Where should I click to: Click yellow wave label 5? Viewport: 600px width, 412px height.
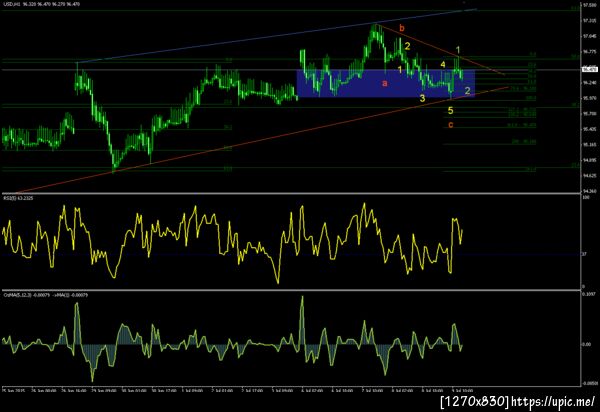450,111
